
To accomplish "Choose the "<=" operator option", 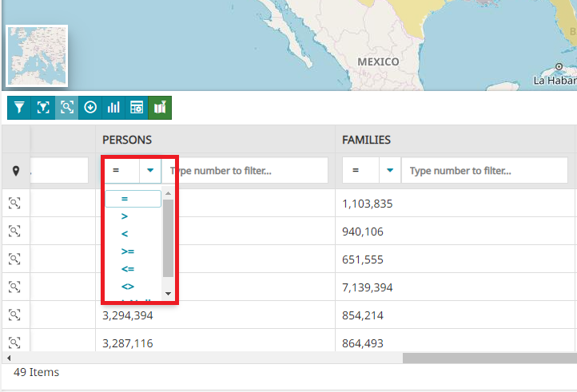I will point(127,268).
